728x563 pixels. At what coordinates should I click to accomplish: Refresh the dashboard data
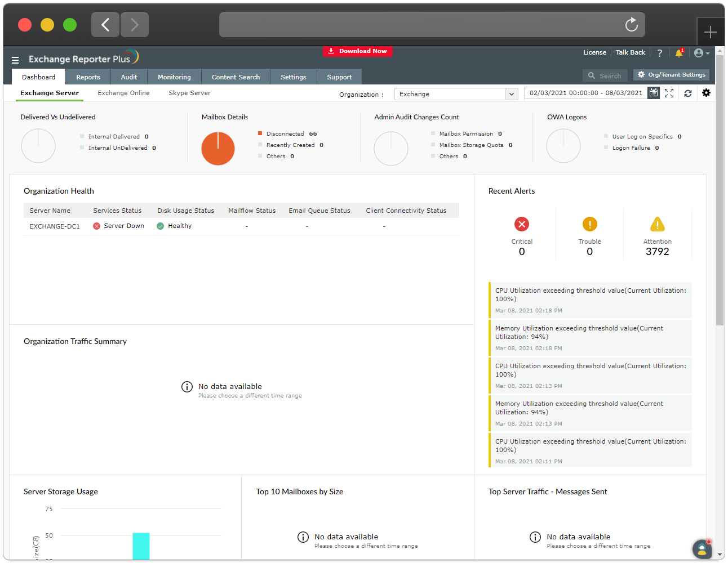tap(688, 93)
